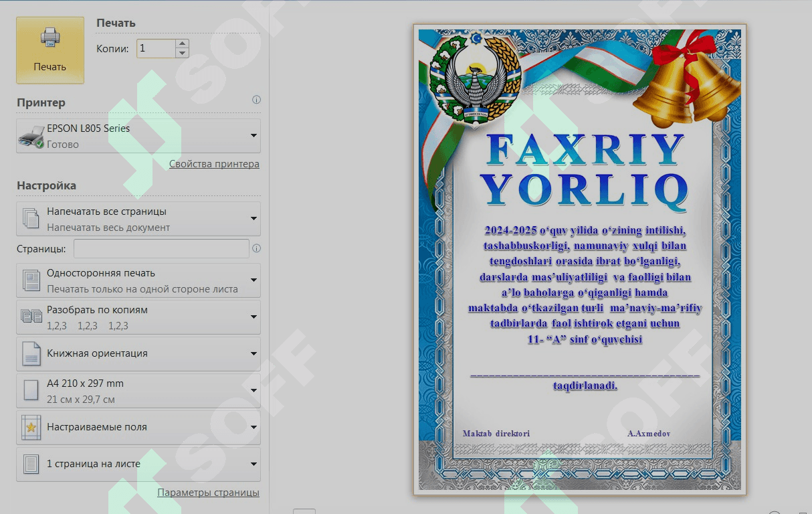The height and width of the screenshot is (514, 812).
Task: Open the Односторонняя печать dropdown
Action: (x=138, y=280)
